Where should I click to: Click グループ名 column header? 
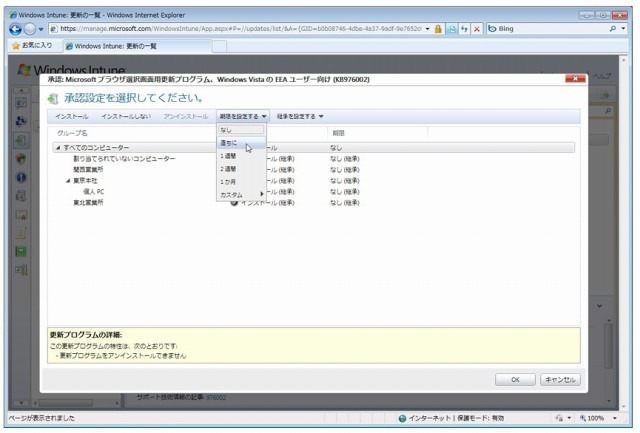click(72, 133)
